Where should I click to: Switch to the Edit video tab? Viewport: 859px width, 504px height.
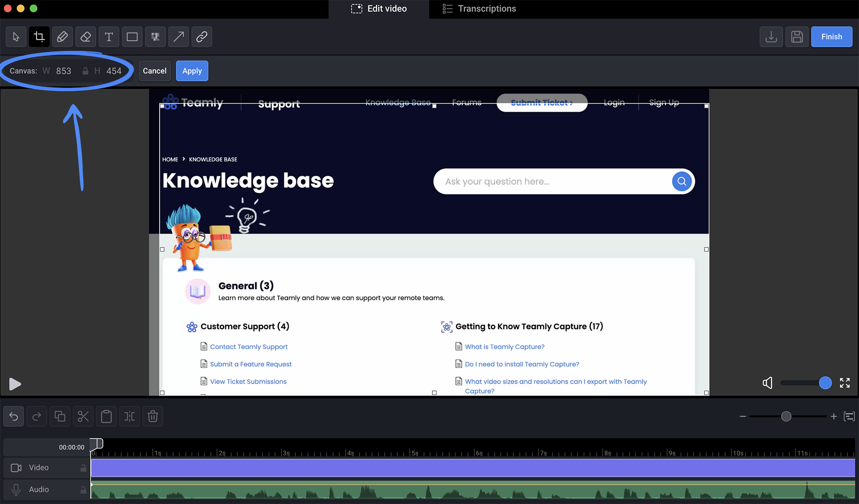tap(379, 9)
